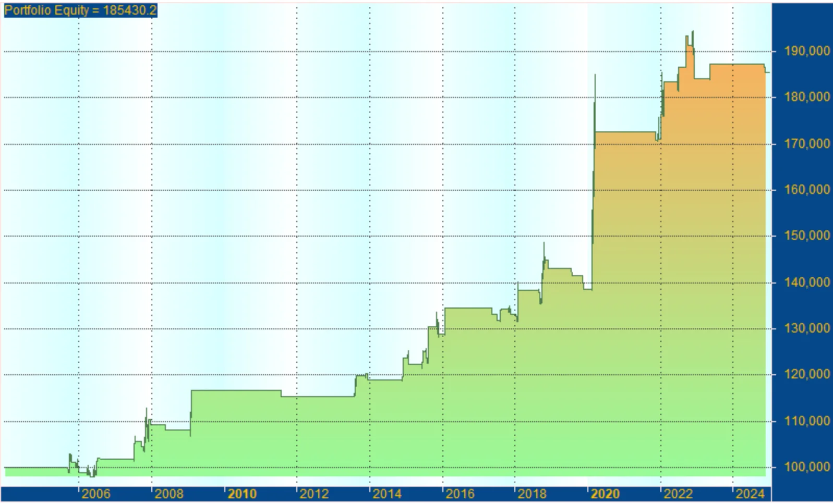Click the bold 2020 year label
The width and height of the screenshot is (833, 504).
coord(605,494)
